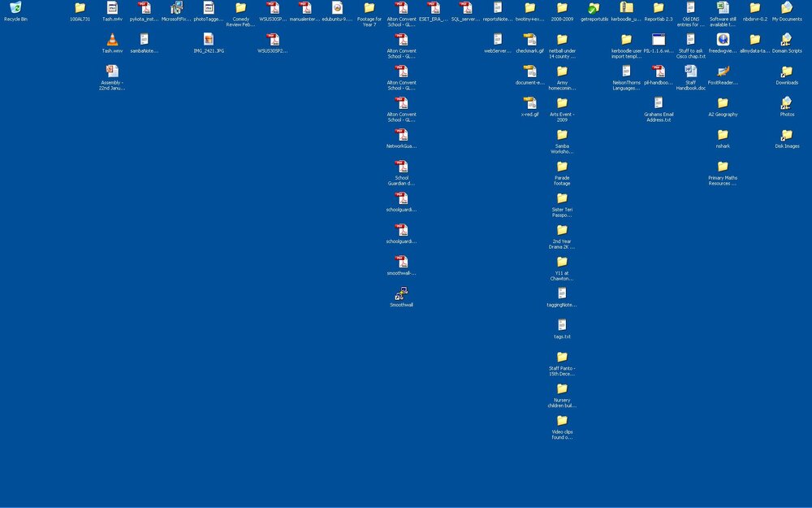Select the SQL_server PDF file
Viewport: 812px width, 508px height.
[x=465, y=8]
